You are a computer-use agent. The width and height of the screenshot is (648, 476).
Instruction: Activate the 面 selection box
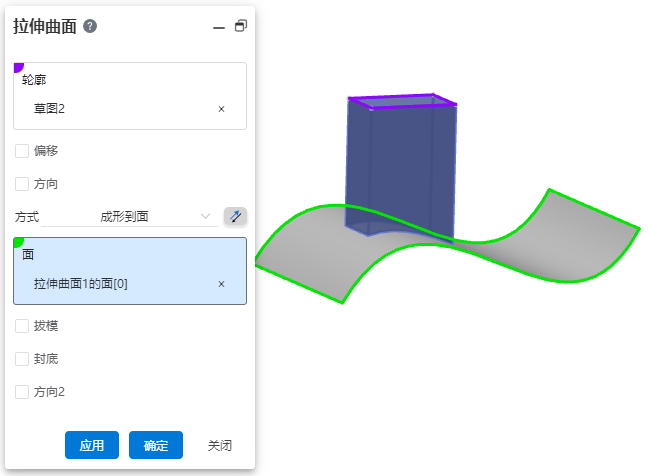[130, 271]
